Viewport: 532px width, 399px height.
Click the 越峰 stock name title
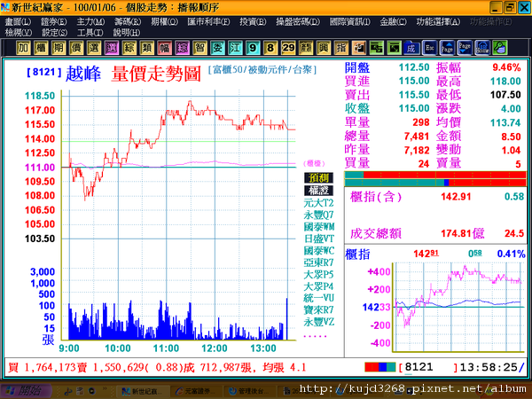click(x=83, y=74)
